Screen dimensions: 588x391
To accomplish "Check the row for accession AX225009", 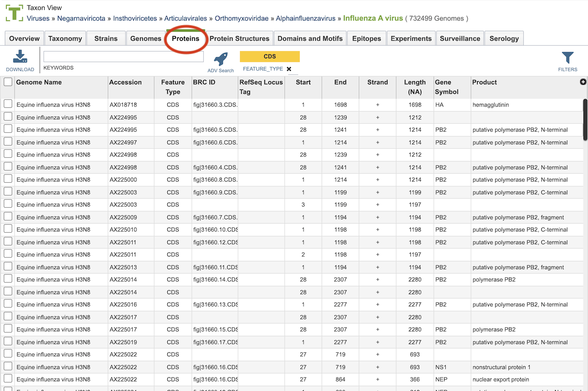I will [8, 217].
